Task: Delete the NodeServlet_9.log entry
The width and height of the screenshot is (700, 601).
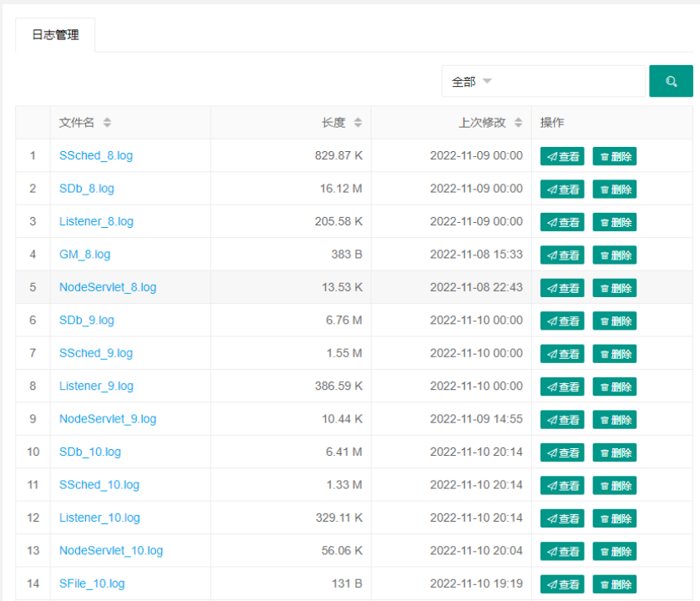Action: click(614, 419)
